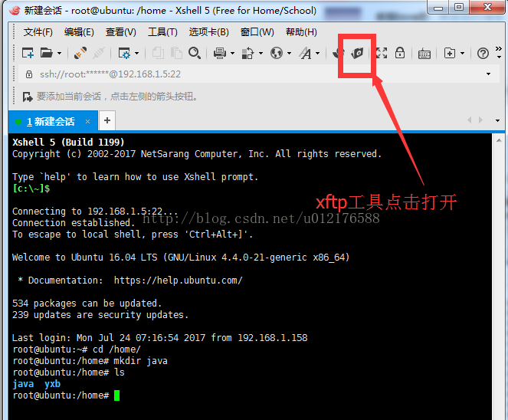508x420 pixels.
Task: Open the 工具(T) menu
Action: click(x=162, y=32)
